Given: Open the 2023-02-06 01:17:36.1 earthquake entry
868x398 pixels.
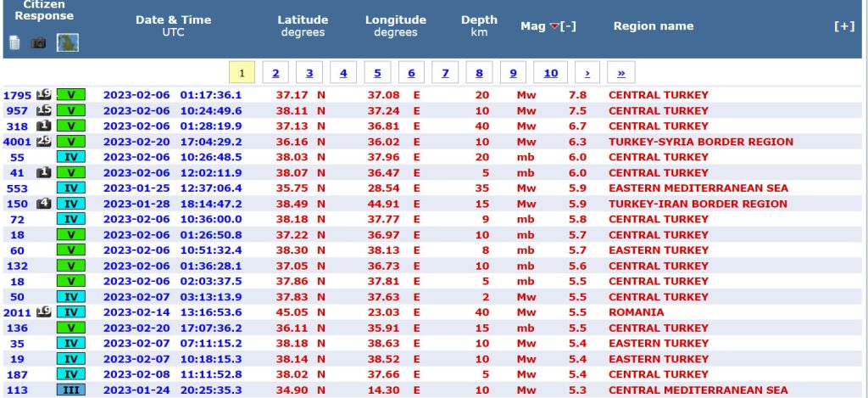Looking at the screenshot, I should [172, 95].
